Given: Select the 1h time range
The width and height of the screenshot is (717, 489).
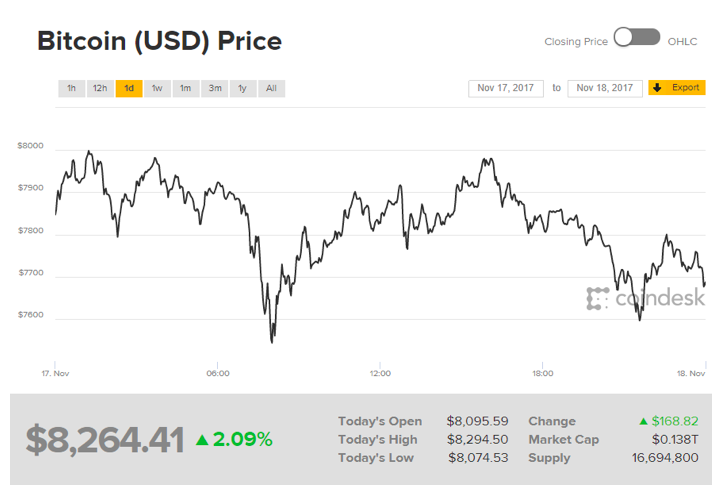Looking at the screenshot, I should (x=71, y=88).
